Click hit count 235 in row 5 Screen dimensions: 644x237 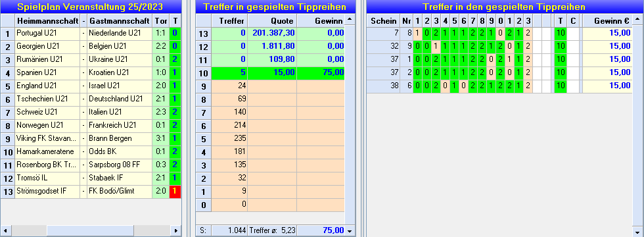[229, 139]
